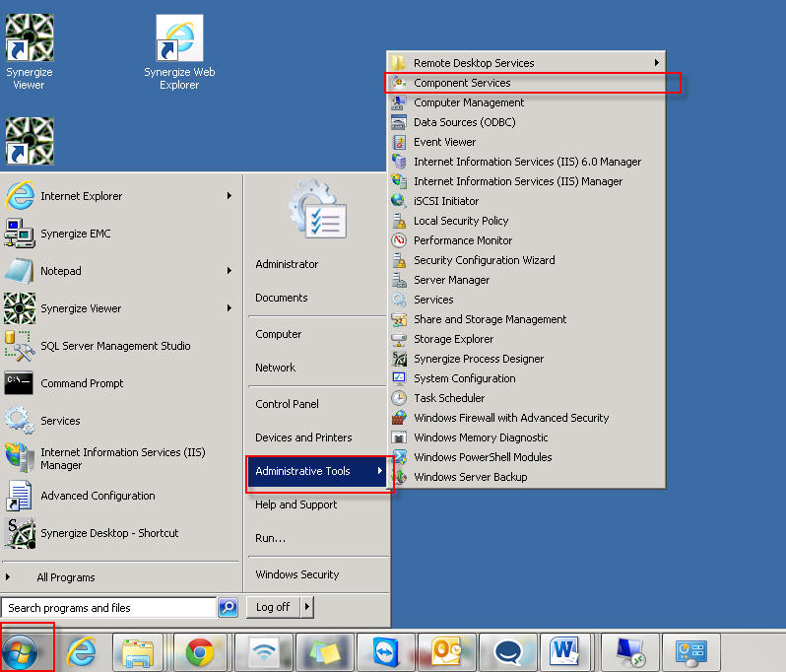
Task: Open Windows PowerShell Modules
Action: (x=526, y=457)
